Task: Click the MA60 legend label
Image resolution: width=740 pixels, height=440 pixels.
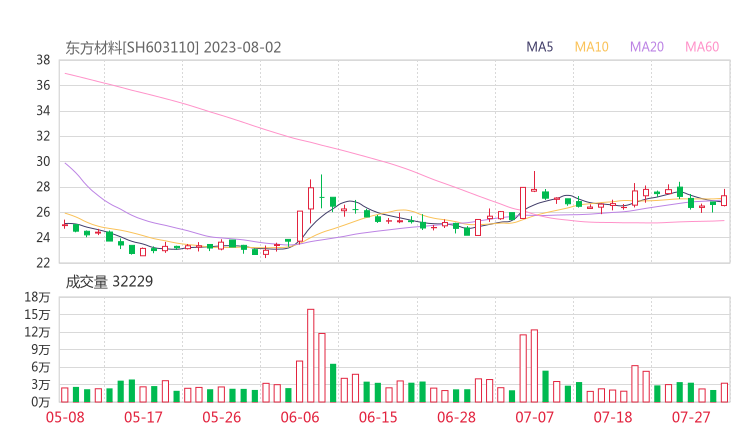Action: coord(702,47)
